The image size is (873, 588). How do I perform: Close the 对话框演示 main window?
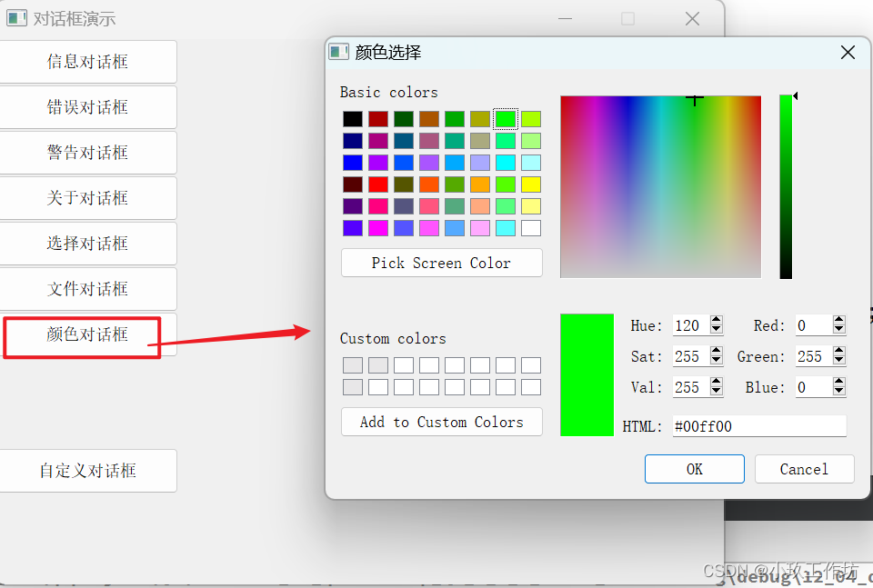coord(692,19)
